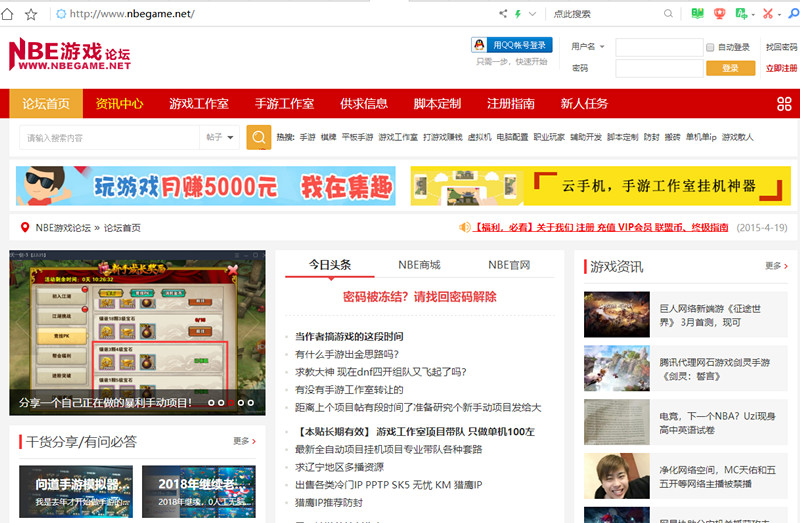Screen dimensions: 800x523
Task: Click the browser search magnifier icon
Action: 668,14
